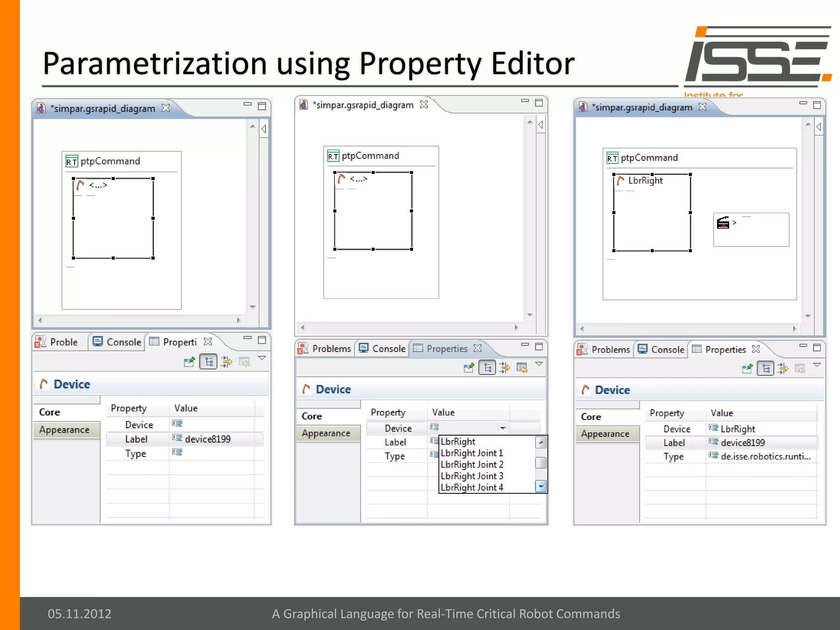Toggle advanced properties icon in left toolbar
This screenshot has width=840, height=630.
pyautogui.click(x=226, y=362)
